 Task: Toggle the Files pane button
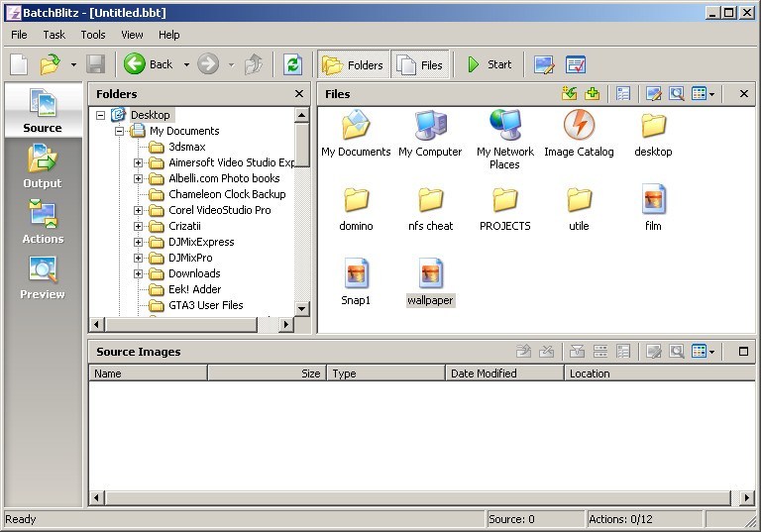[x=420, y=64]
